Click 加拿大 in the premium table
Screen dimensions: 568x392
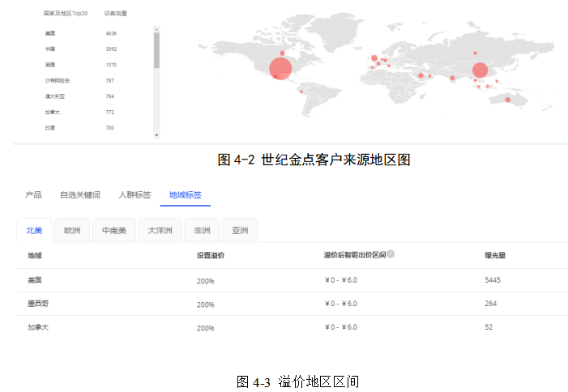click(x=38, y=327)
